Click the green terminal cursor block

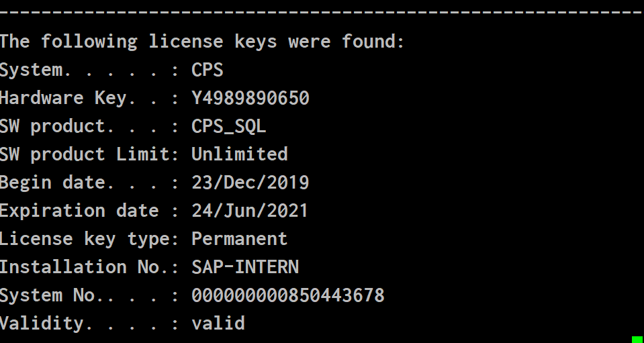(x=638, y=339)
